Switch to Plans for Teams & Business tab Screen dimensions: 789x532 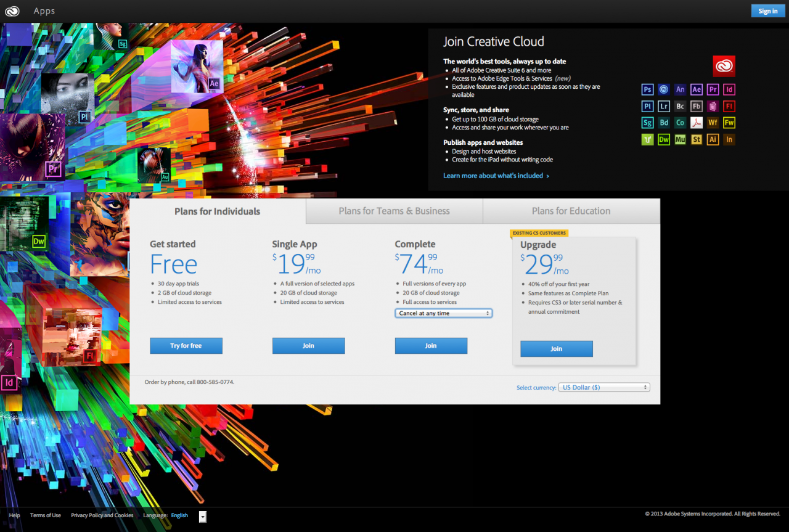click(394, 211)
